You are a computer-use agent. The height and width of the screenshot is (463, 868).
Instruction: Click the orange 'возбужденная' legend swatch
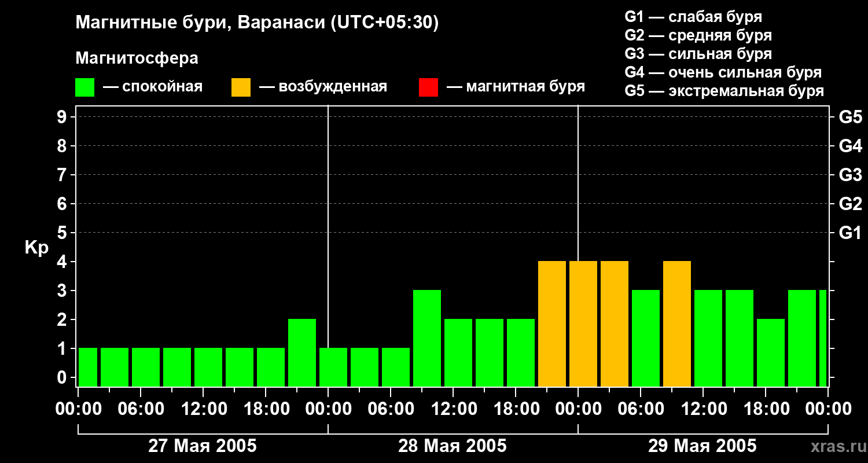(x=241, y=87)
